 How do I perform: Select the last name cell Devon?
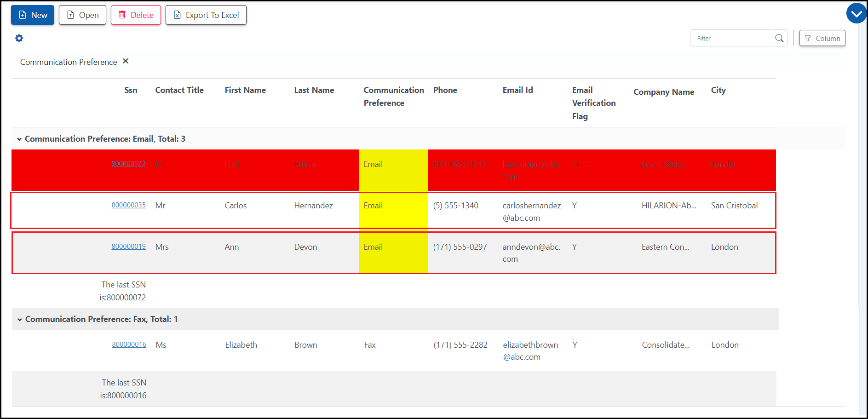[x=305, y=247]
